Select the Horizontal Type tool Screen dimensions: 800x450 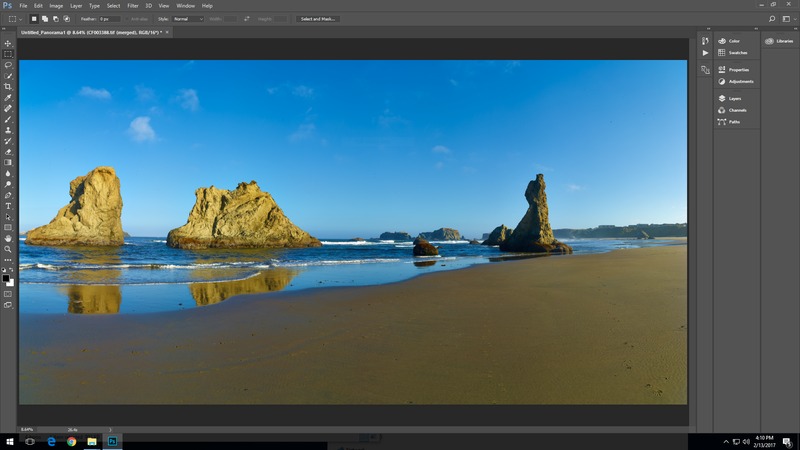click(8, 206)
